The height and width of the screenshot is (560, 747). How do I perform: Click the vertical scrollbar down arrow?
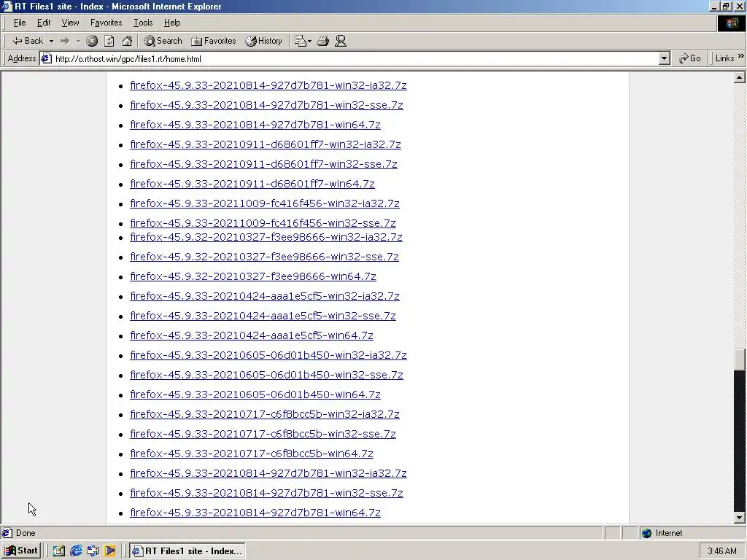tap(740, 517)
